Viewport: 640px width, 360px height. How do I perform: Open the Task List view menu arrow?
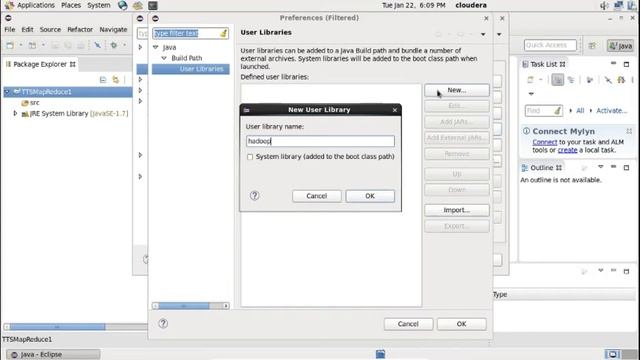[x=531, y=94]
